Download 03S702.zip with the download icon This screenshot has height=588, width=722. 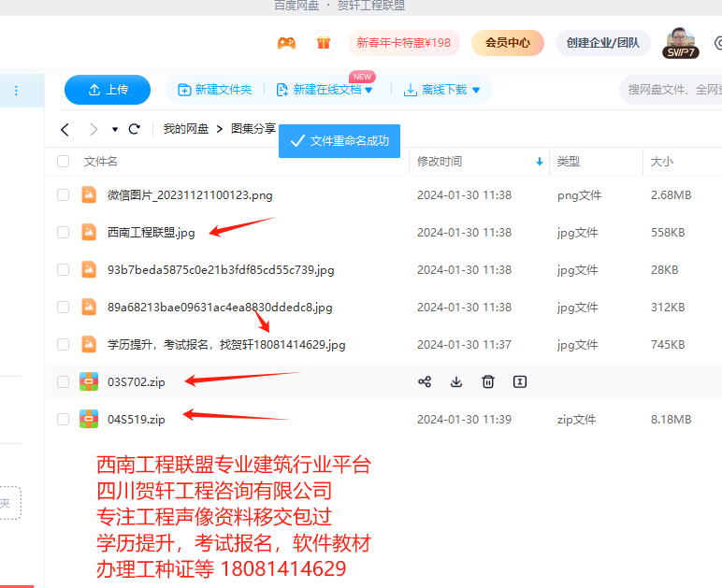(456, 382)
